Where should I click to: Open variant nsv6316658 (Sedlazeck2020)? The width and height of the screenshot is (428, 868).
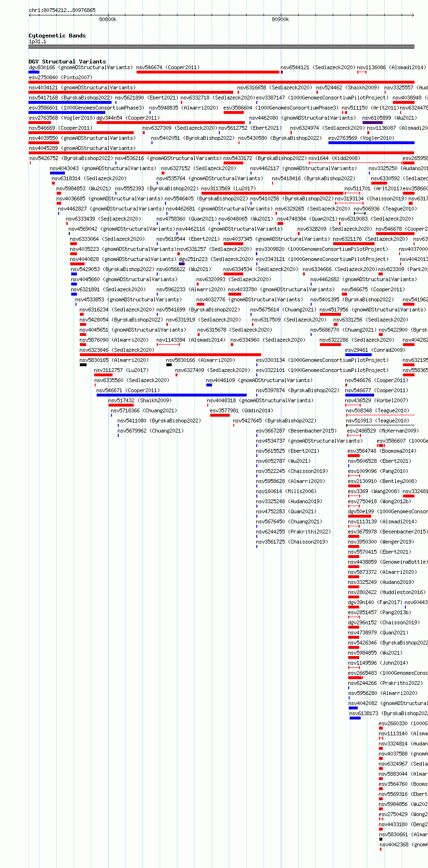275,88
